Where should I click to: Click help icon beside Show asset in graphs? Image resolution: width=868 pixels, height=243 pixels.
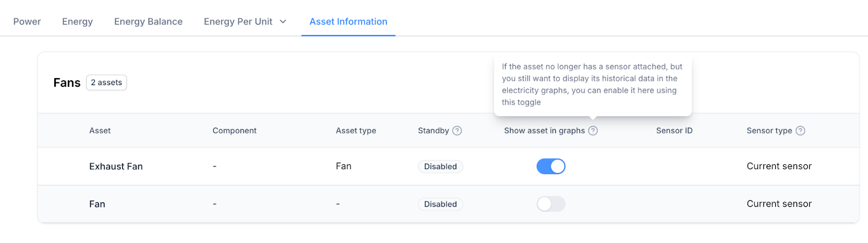point(593,131)
